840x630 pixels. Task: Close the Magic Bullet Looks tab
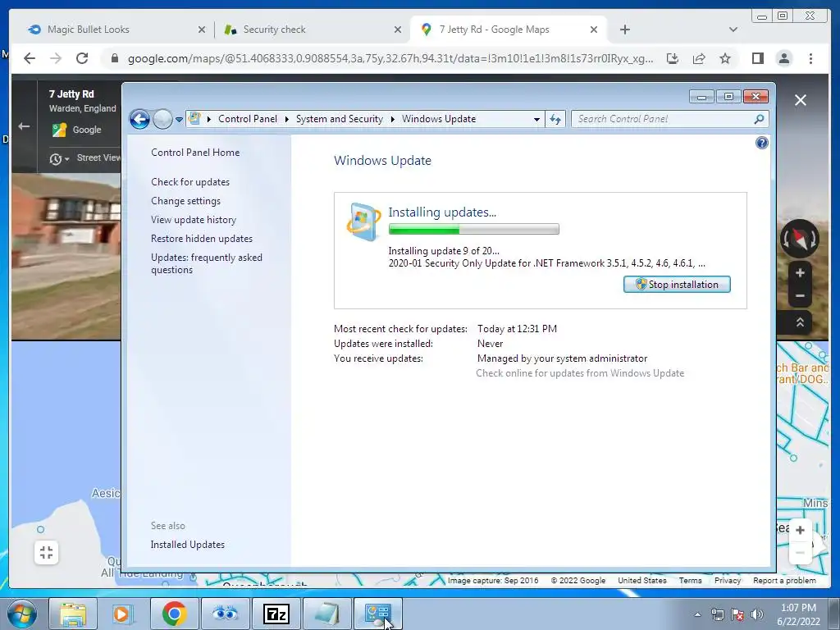point(202,30)
